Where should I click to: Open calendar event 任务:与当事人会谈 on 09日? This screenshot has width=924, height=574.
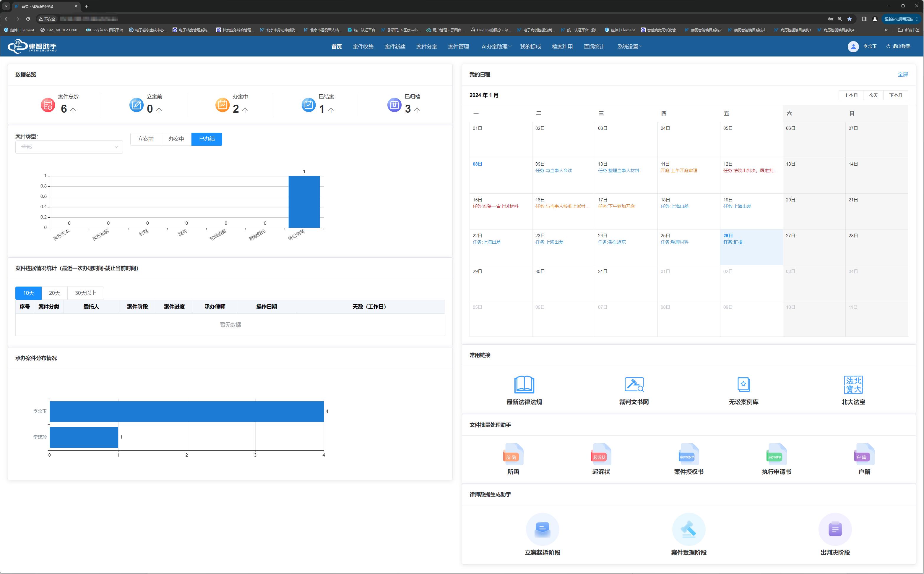point(554,170)
